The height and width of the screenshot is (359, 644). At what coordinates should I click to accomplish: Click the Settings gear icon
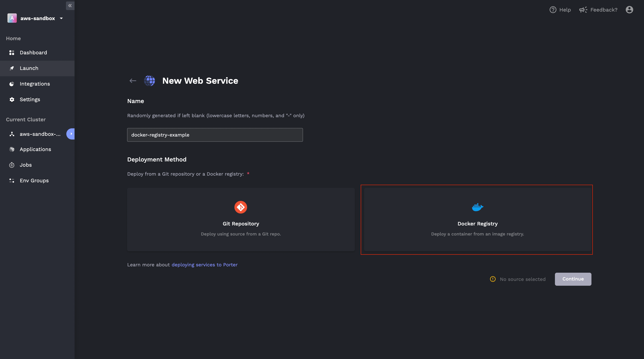12,100
